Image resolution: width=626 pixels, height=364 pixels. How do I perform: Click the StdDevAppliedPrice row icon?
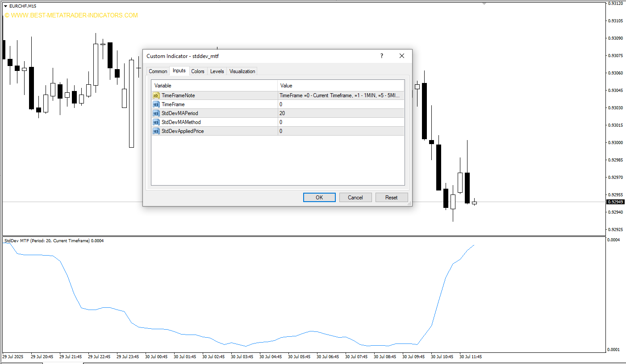pyautogui.click(x=156, y=131)
